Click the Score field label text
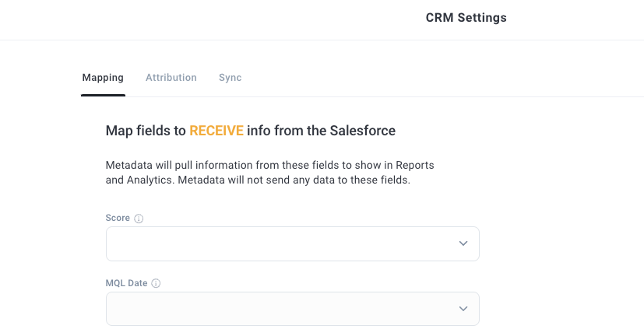The height and width of the screenshot is (336, 644). click(118, 218)
